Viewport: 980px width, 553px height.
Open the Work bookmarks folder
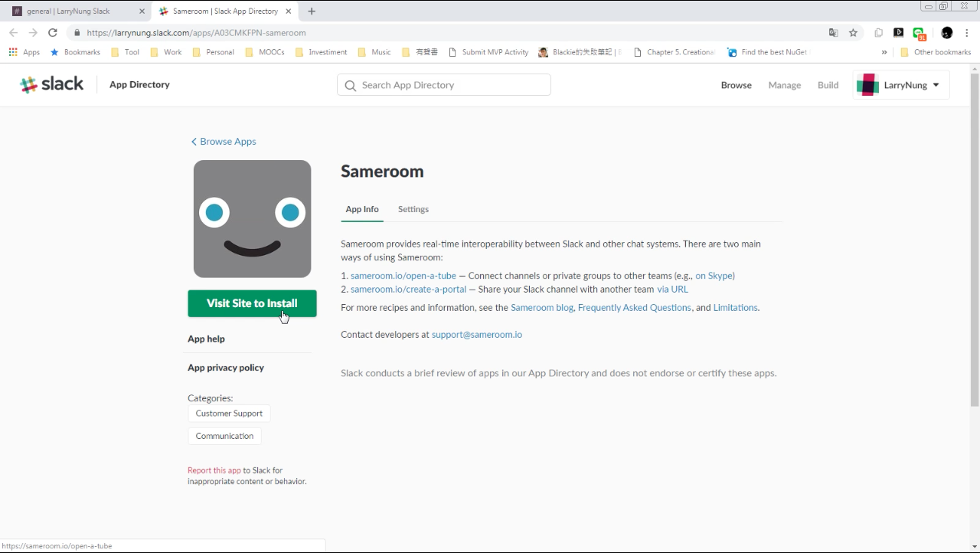pyautogui.click(x=166, y=52)
